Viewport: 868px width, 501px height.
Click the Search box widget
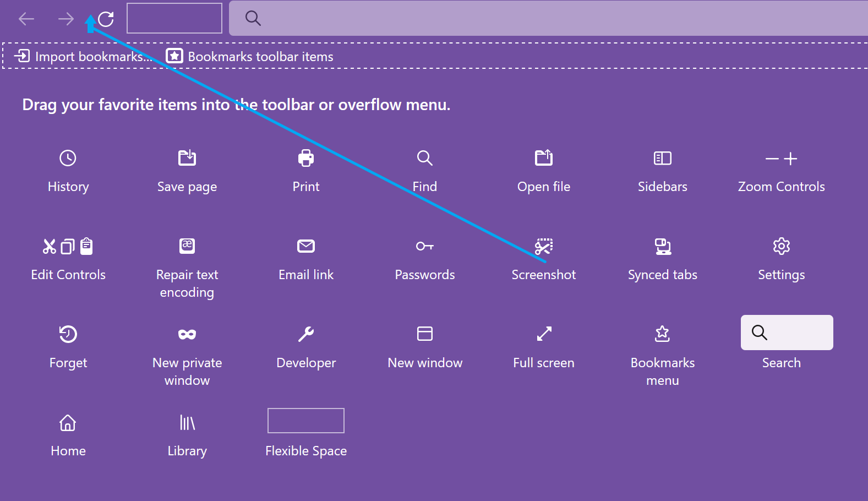click(x=787, y=333)
